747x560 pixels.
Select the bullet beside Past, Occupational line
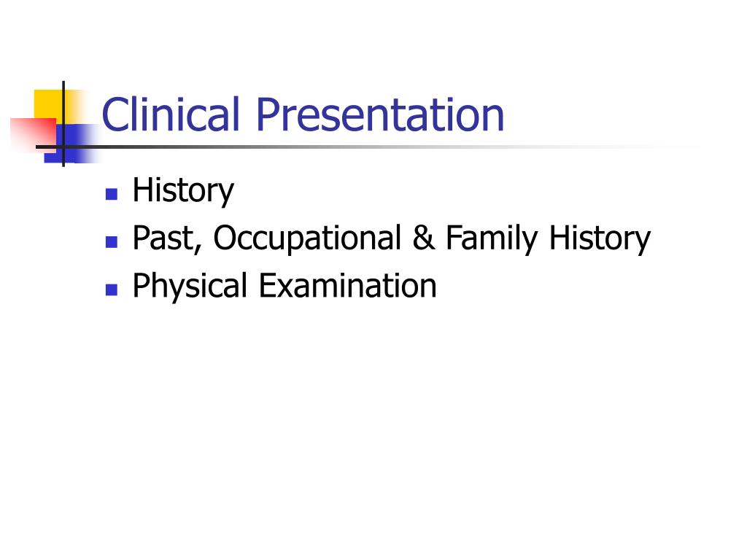112,242
